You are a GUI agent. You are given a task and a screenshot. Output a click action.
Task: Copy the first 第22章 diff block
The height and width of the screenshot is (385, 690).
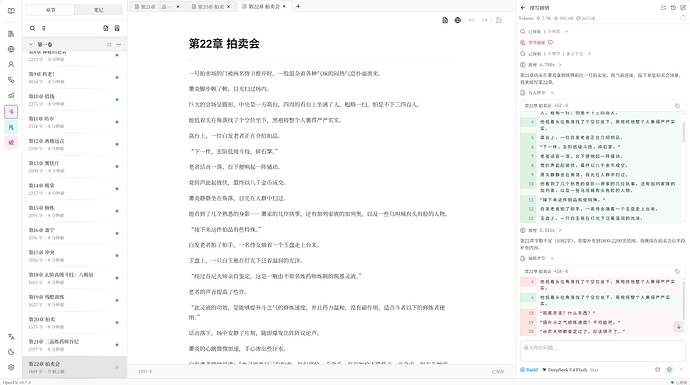click(x=677, y=106)
